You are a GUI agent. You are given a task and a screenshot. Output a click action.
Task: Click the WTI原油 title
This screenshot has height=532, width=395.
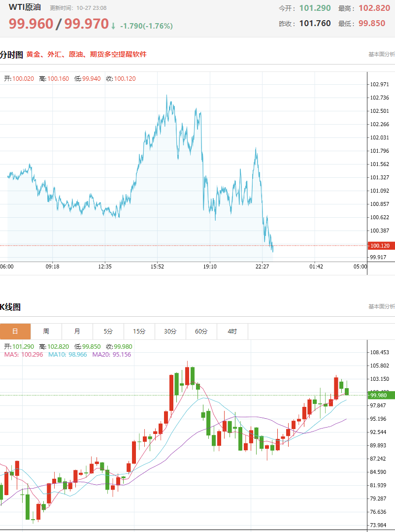pyautogui.click(x=25, y=7)
